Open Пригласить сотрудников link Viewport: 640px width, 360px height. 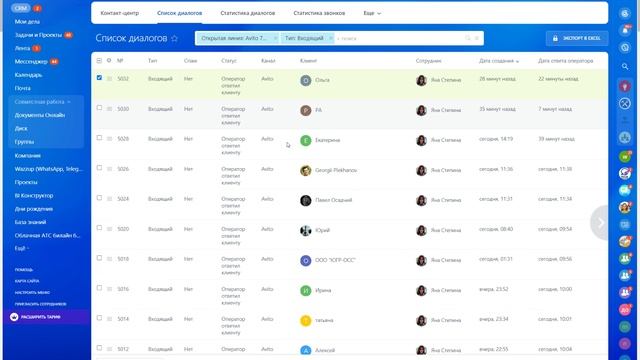coord(40,304)
